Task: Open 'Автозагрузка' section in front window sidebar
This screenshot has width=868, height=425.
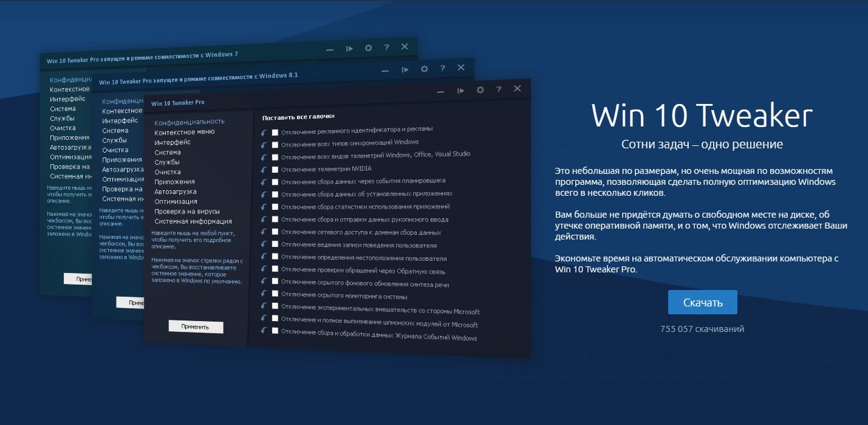Action: 175,192
